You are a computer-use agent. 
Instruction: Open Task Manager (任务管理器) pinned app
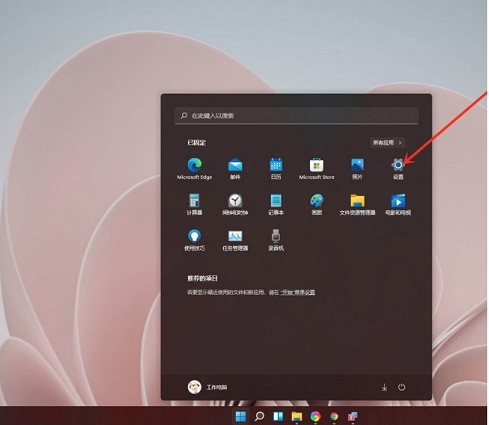235,240
